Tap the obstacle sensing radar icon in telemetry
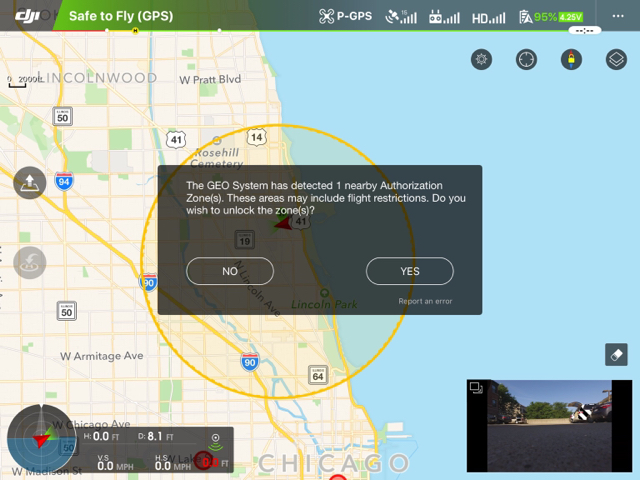Screen dimensions: 640x480 point(216,442)
